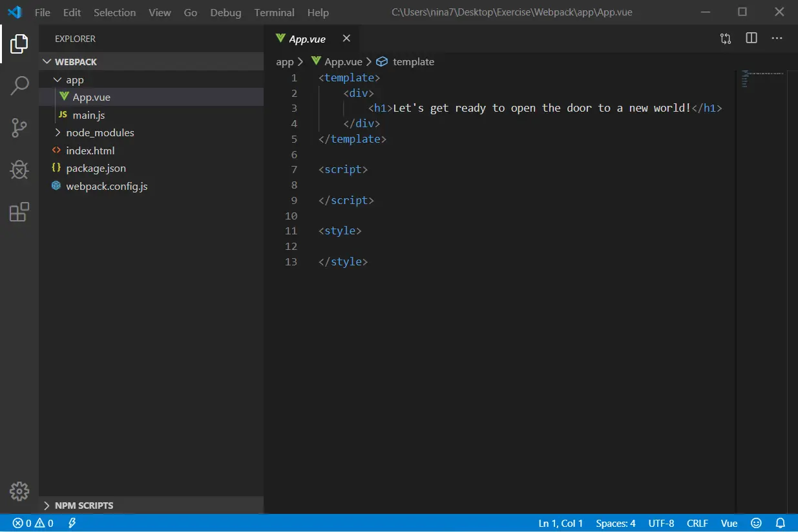Click the app breadcrumb segment
The height and width of the screenshot is (532, 798).
285,62
